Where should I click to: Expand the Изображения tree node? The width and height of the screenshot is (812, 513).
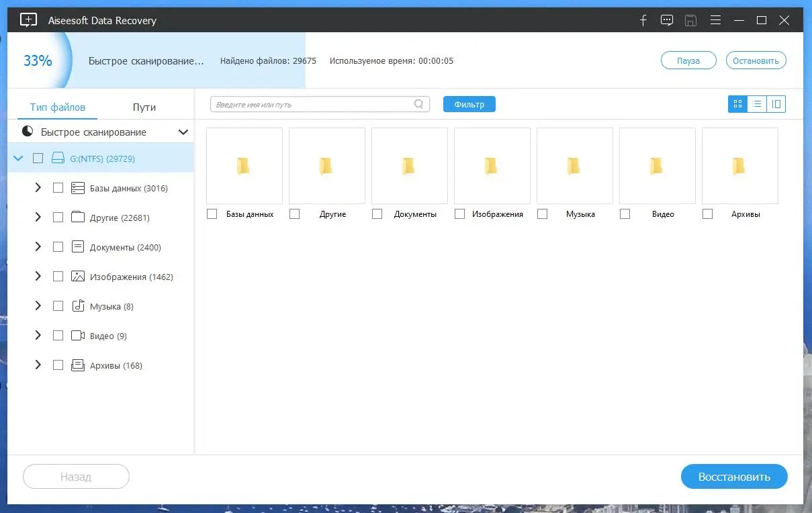tap(38, 276)
